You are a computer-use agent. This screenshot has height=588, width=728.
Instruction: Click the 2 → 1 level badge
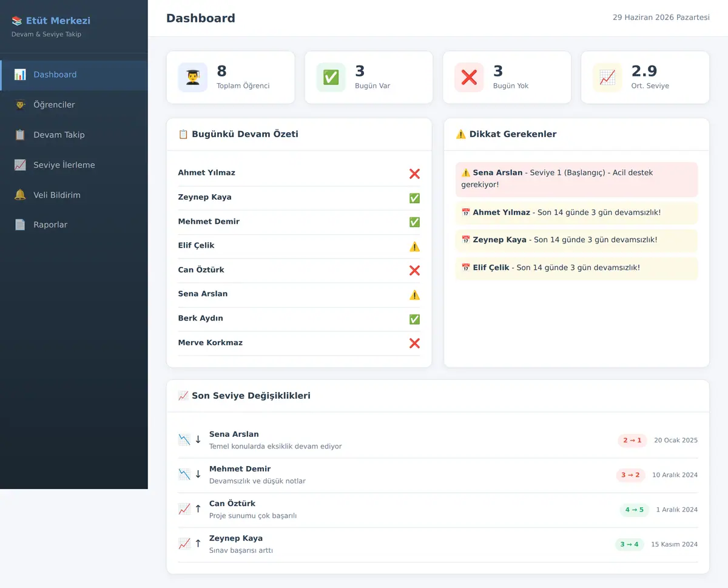(632, 441)
